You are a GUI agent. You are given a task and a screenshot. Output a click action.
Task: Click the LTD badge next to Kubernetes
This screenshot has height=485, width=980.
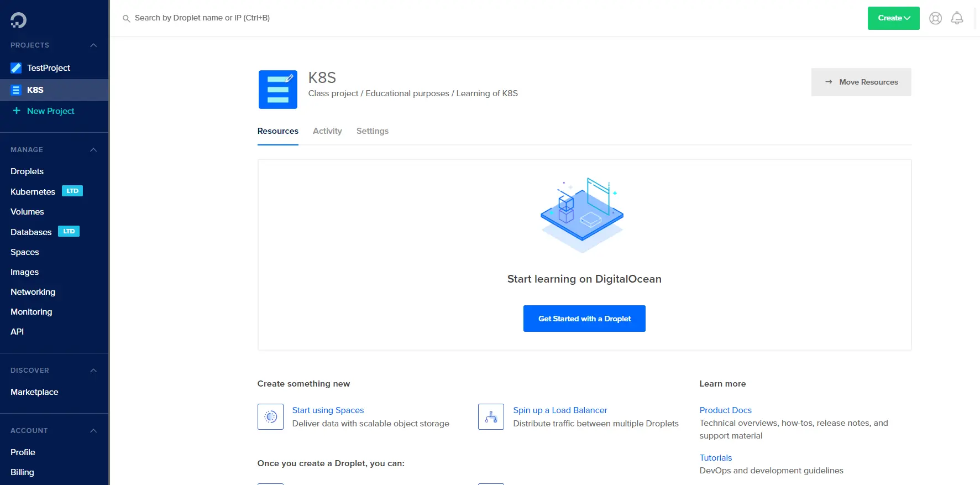[x=72, y=191]
